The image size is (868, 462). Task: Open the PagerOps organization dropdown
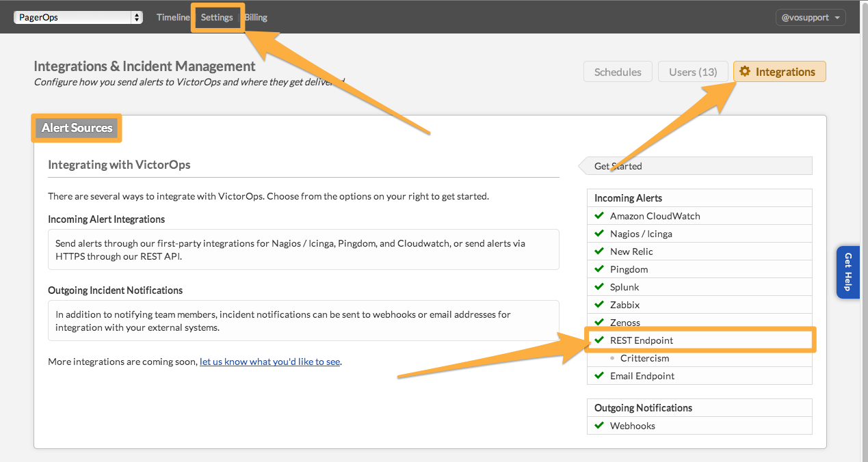78,18
